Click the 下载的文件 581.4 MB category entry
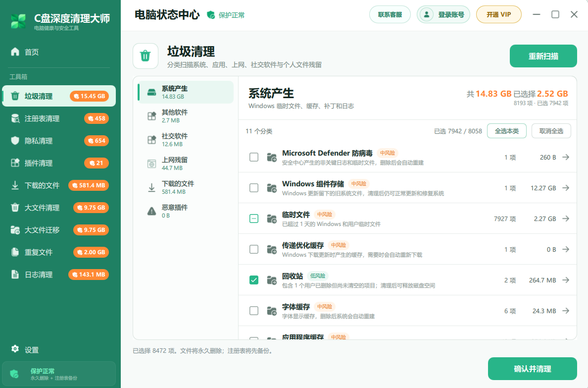Viewport: 588px width, 388px height. click(x=186, y=187)
